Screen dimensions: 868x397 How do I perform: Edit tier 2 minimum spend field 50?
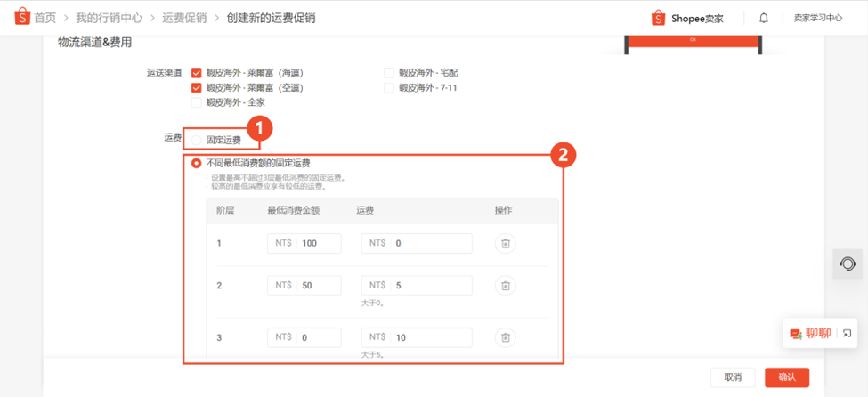(304, 285)
